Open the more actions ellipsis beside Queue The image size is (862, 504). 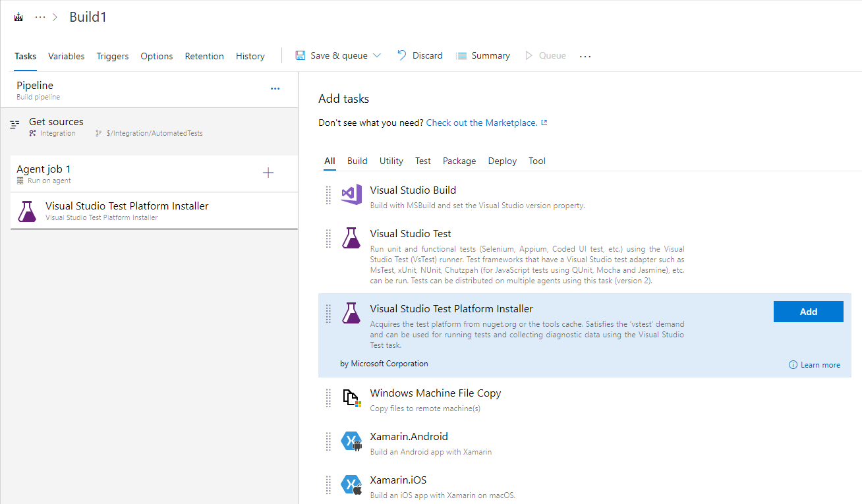click(x=585, y=55)
